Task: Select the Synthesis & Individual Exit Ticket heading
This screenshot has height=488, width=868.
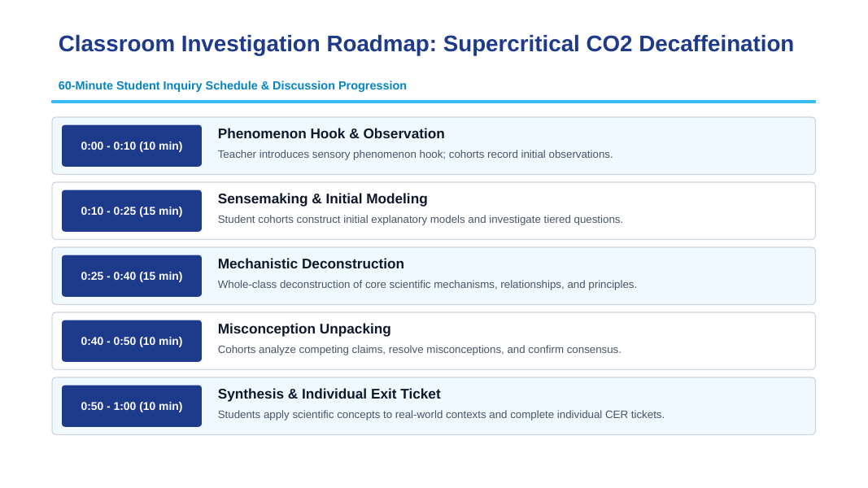Action: 329,394
